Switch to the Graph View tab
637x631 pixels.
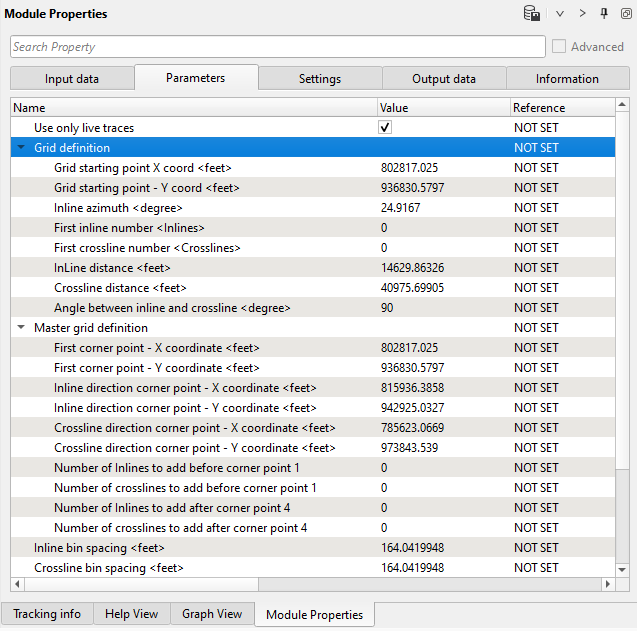(211, 614)
